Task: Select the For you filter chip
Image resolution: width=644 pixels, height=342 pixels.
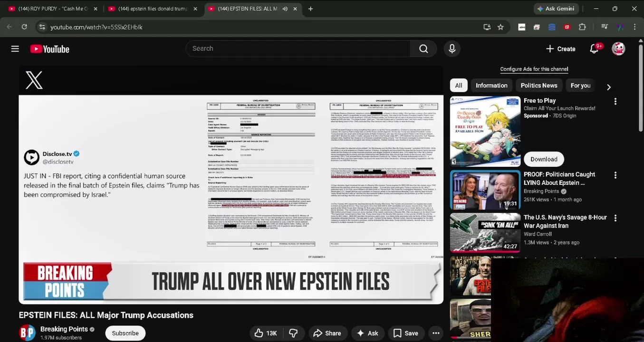Action: click(x=580, y=85)
